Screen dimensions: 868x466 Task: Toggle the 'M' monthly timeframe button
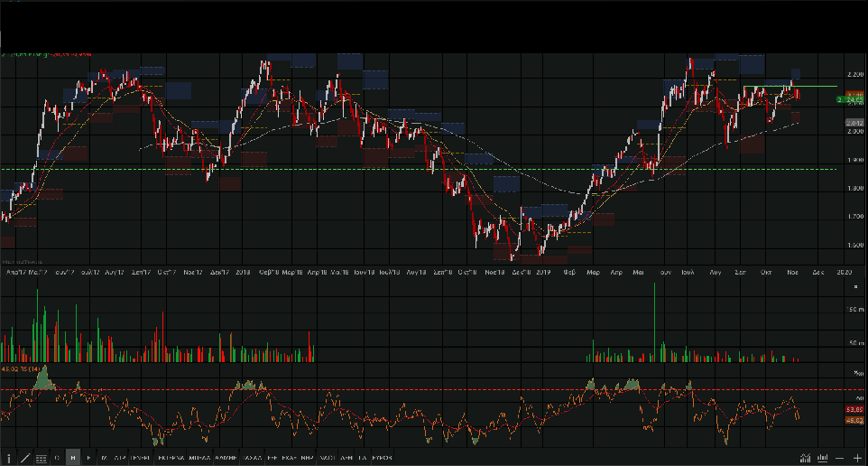point(104,458)
